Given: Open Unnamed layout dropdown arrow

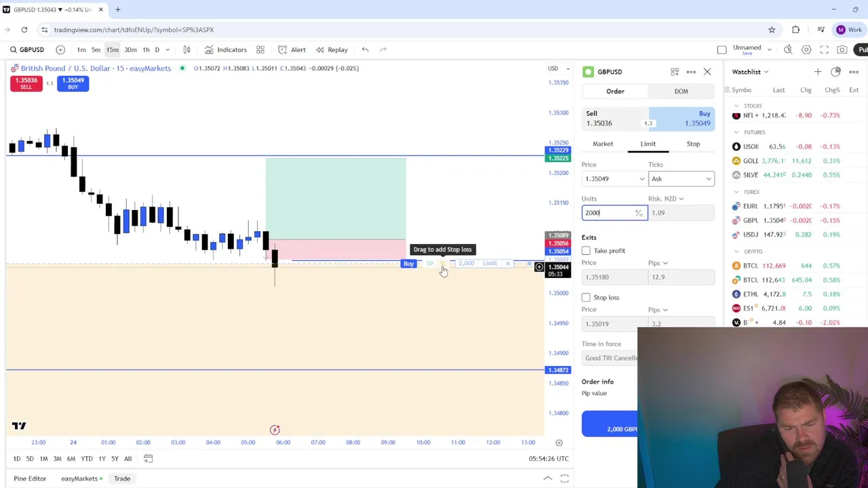Looking at the screenshot, I should point(769,49).
